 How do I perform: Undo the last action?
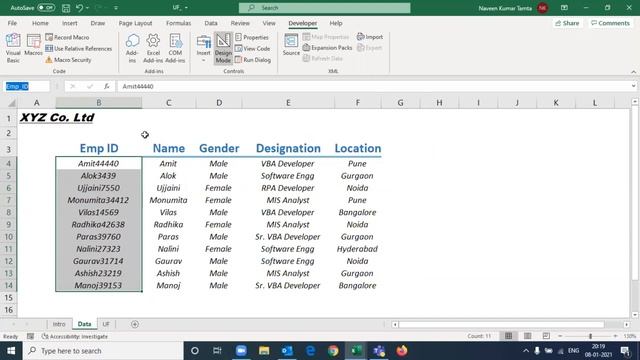point(80,8)
